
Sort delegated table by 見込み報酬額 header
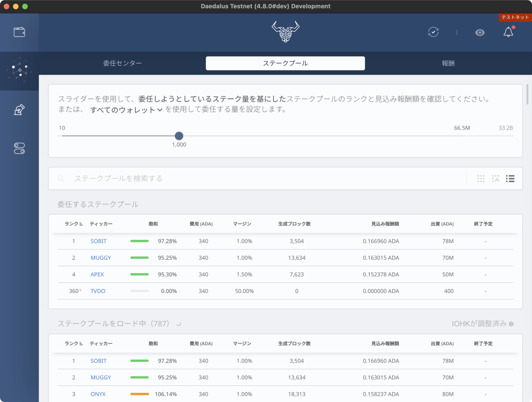coord(385,224)
